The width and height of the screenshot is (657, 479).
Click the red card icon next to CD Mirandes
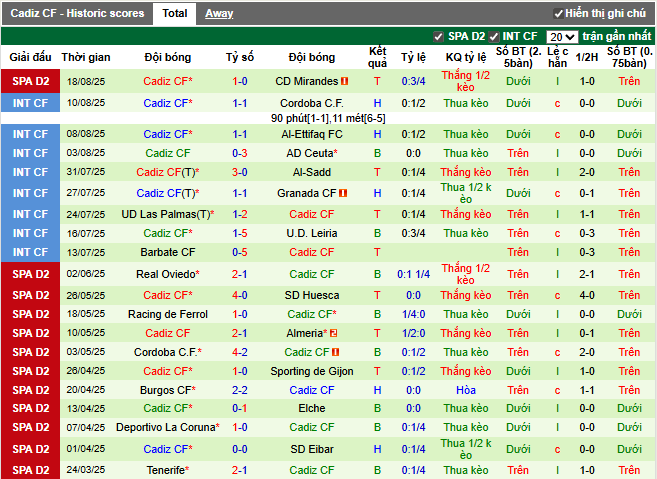tap(344, 81)
